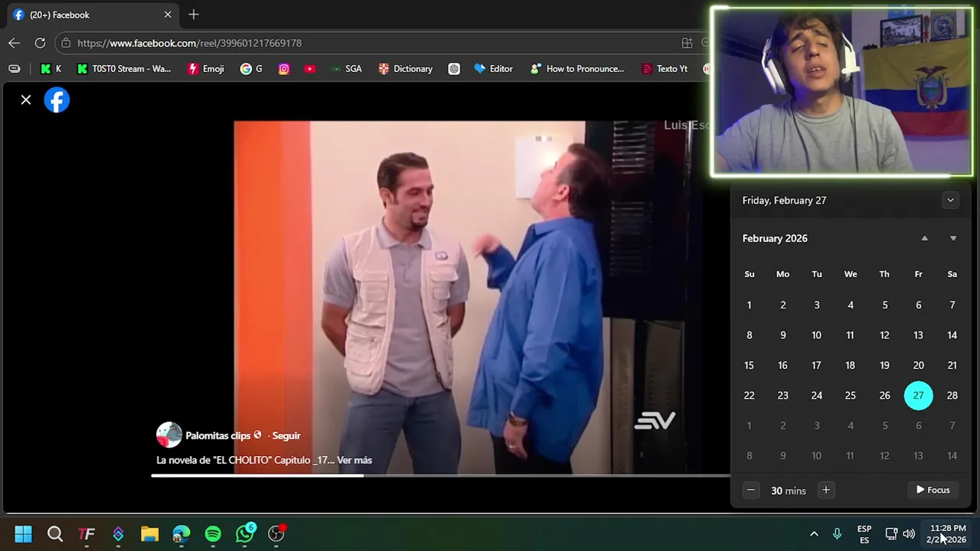Open network tray icon
The width and height of the screenshot is (980, 551).
(891, 534)
